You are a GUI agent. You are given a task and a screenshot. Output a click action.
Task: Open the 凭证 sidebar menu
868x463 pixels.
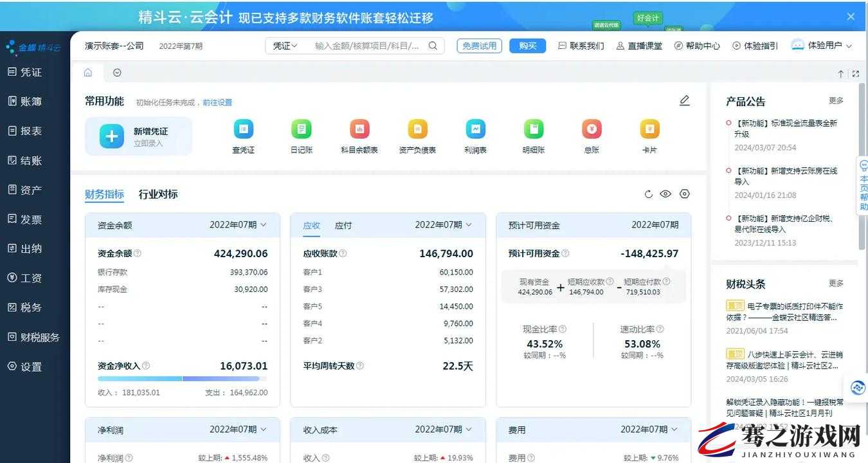[25, 72]
